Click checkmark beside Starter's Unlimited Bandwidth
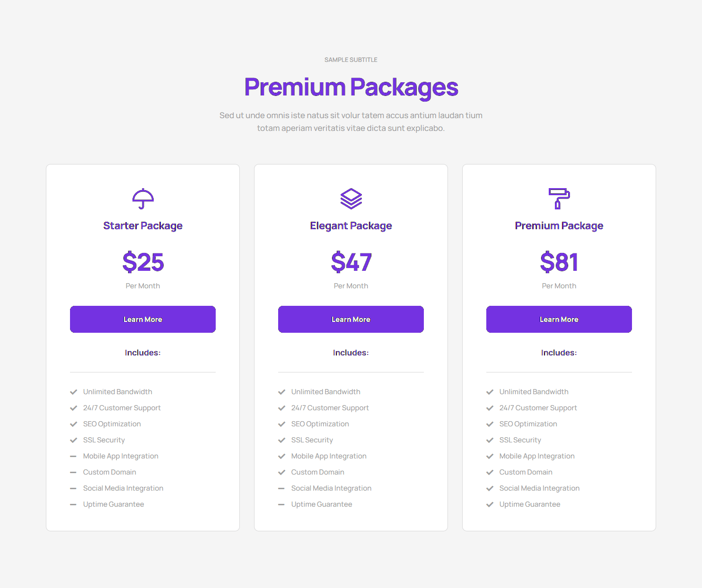 [x=73, y=392]
